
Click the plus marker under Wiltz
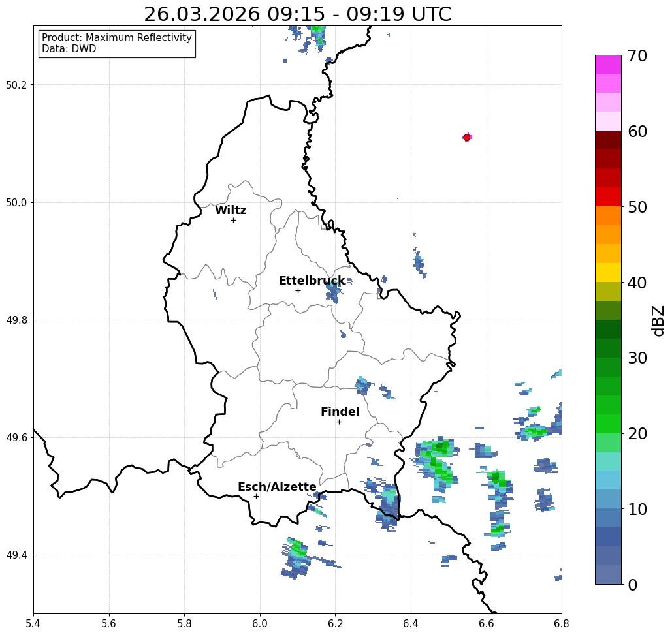(234, 221)
